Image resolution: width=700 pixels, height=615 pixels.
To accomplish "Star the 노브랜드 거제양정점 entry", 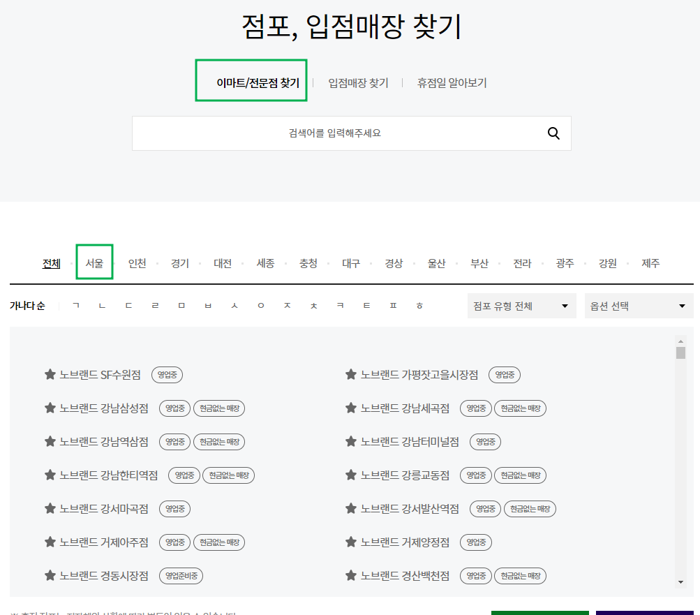I will pyautogui.click(x=351, y=542).
